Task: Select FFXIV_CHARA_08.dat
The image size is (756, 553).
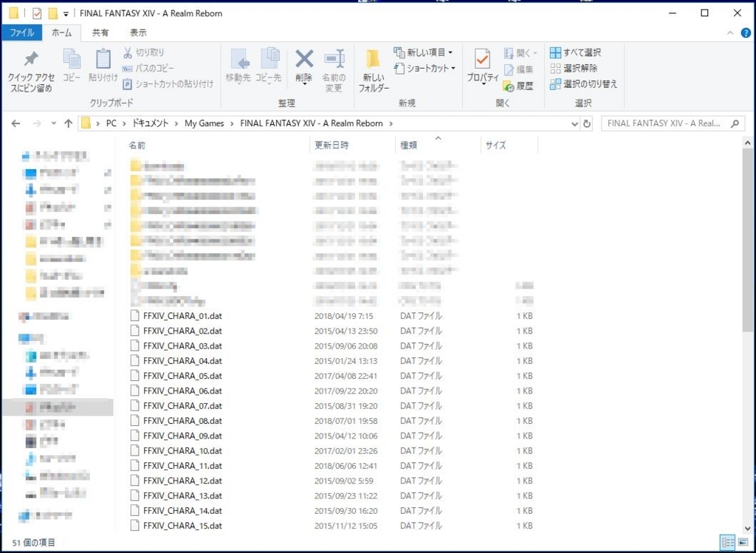Action: point(183,421)
